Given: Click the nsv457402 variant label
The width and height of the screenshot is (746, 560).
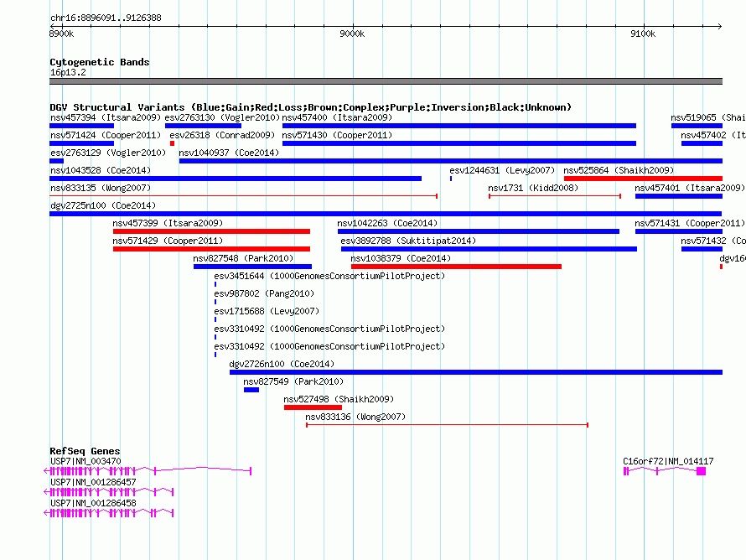Looking at the screenshot, I should click(x=712, y=135).
